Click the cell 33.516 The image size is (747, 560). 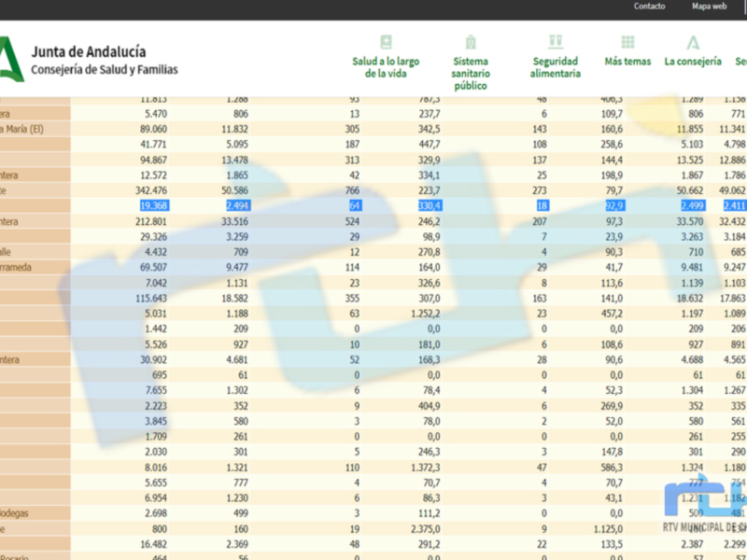(234, 221)
